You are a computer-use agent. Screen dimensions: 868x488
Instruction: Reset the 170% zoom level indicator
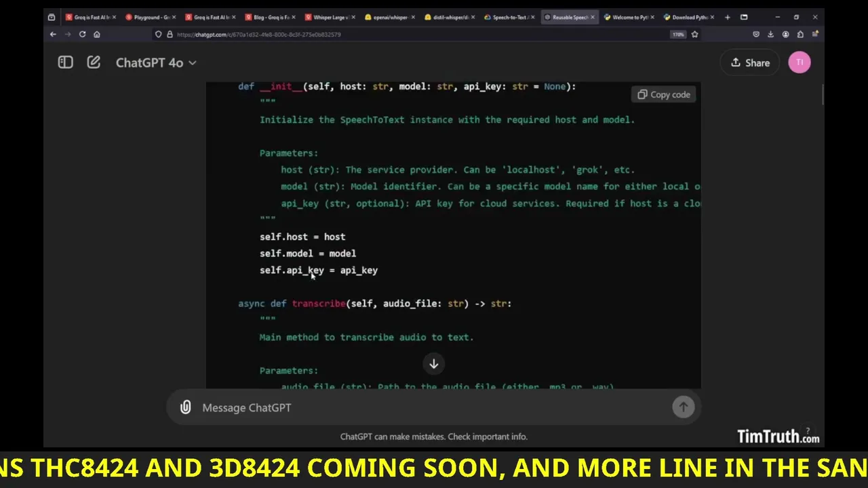coord(677,34)
